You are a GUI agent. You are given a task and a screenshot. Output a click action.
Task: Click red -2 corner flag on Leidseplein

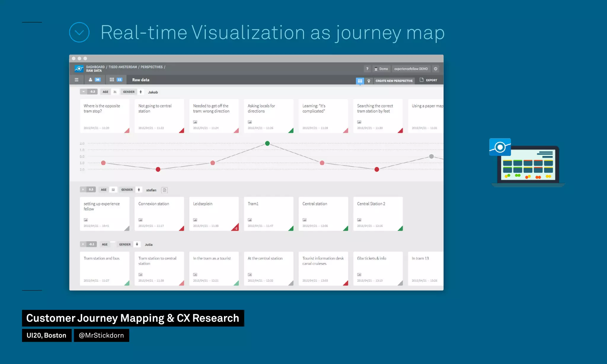pyautogui.click(x=236, y=228)
